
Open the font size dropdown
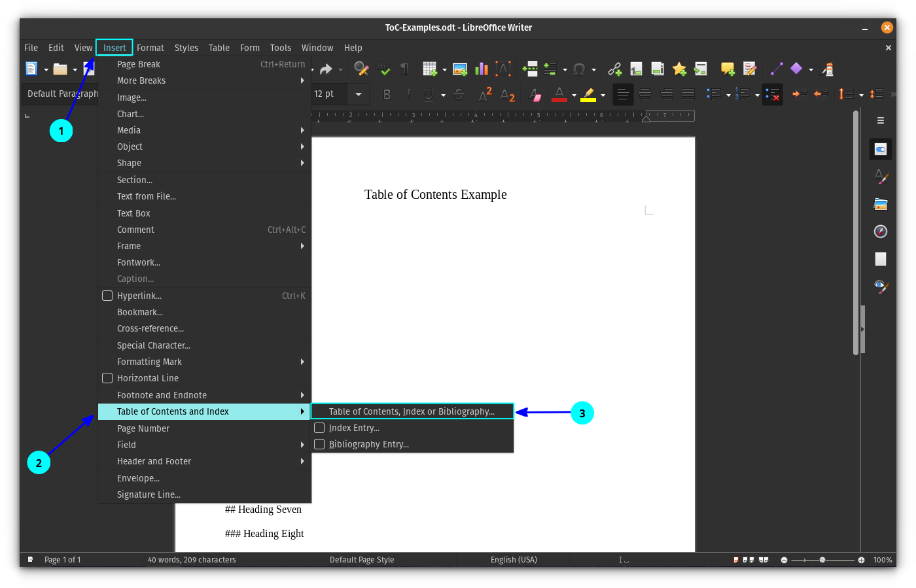click(358, 94)
